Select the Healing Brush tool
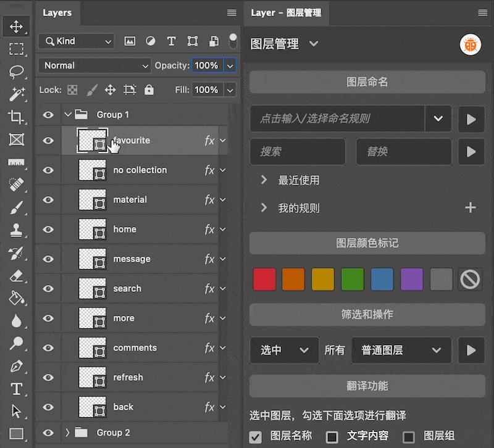This screenshot has width=494, height=448. coord(16,185)
